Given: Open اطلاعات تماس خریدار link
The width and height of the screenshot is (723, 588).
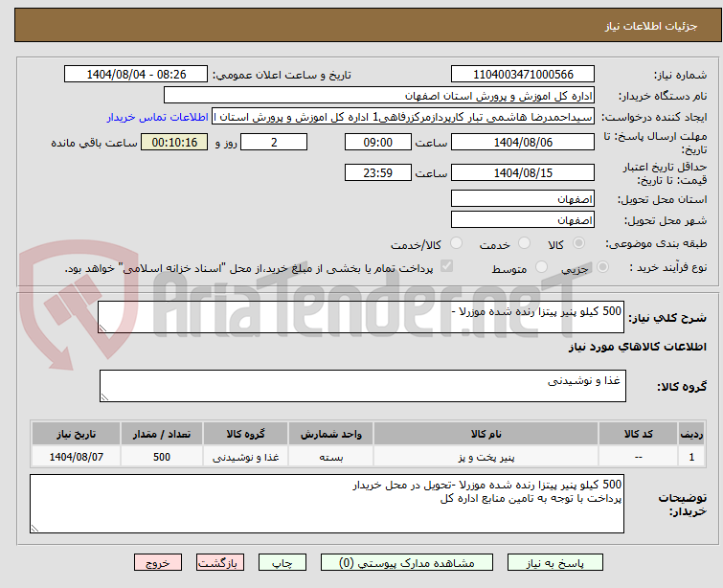Looking at the screenshot, I should pyautogui.click(x=158, y=117).
